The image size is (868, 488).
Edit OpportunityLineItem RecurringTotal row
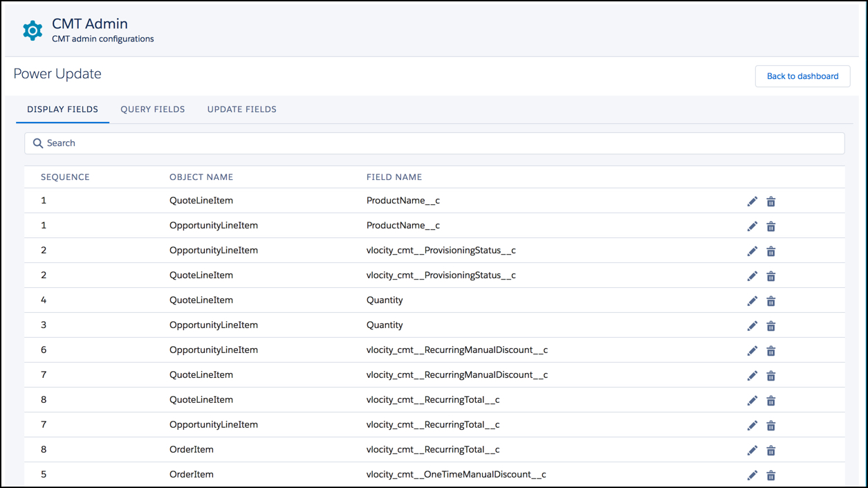tap(752, 426)
